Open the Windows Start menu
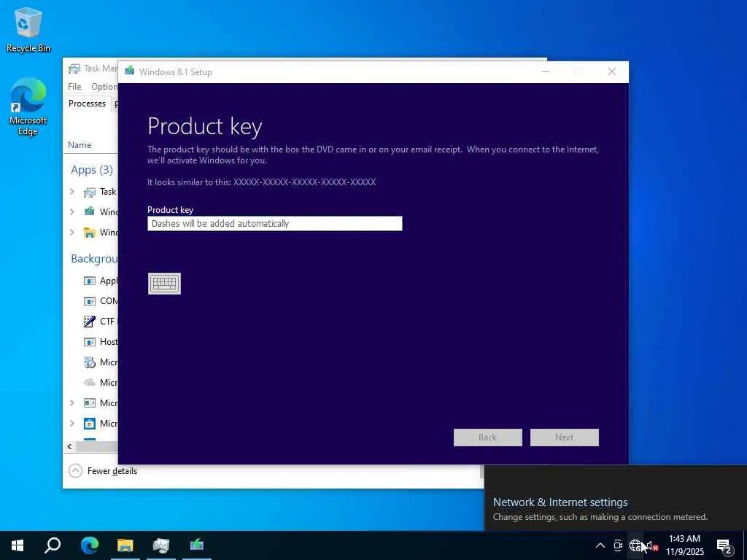 pyautogui.click(x=18, y=545)
